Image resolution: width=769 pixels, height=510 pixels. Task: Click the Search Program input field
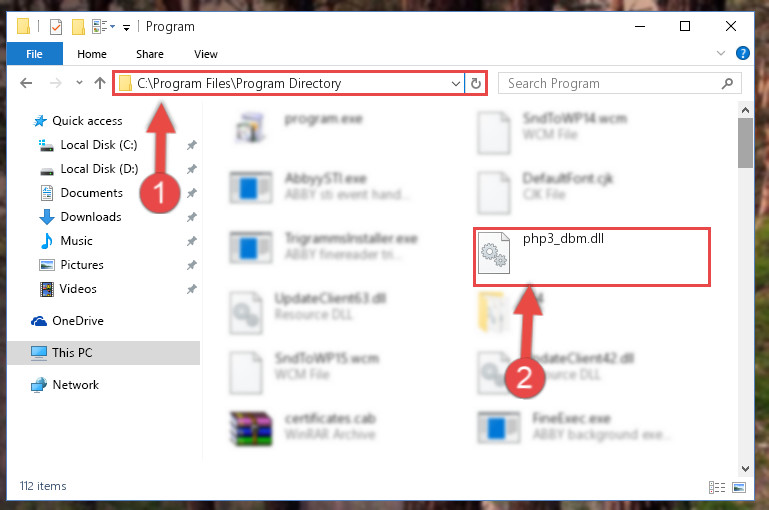tap(613, 83)
